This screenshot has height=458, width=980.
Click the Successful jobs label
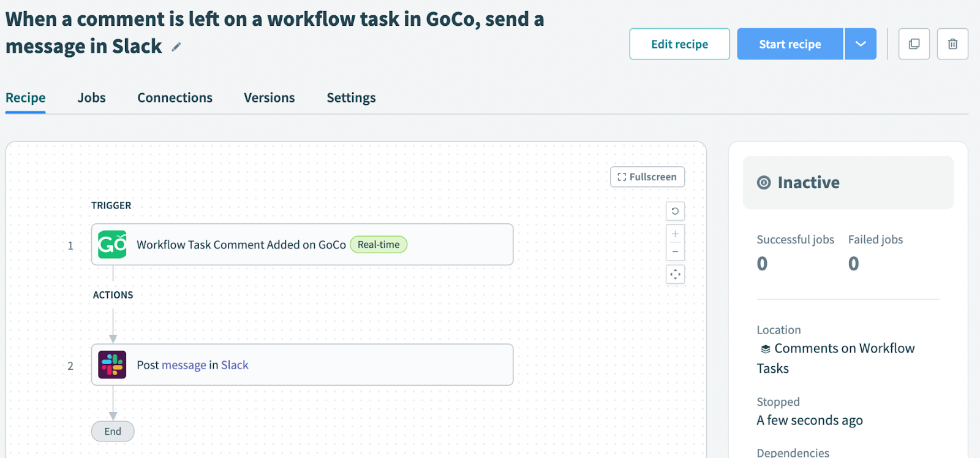pyautogui.click(x=795, y=240)
